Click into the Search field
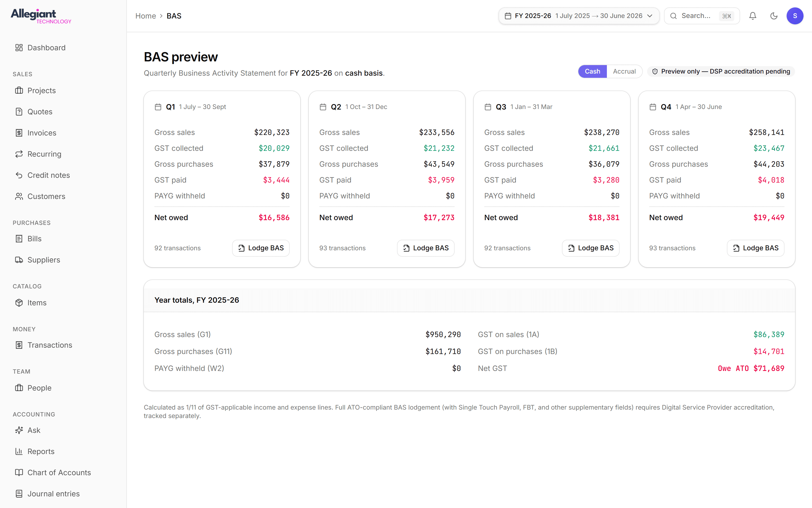This screenshot has width=812, height=508. (x=702, y=16)
